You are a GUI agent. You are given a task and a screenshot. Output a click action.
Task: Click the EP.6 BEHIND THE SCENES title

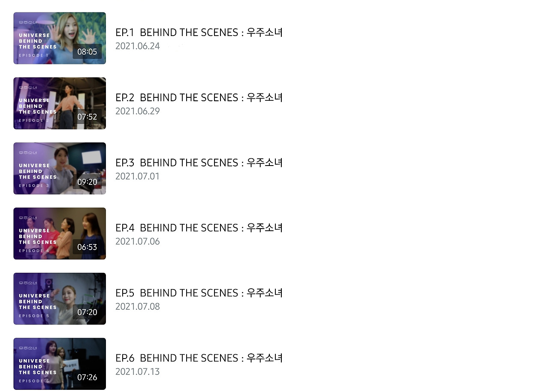199,358
